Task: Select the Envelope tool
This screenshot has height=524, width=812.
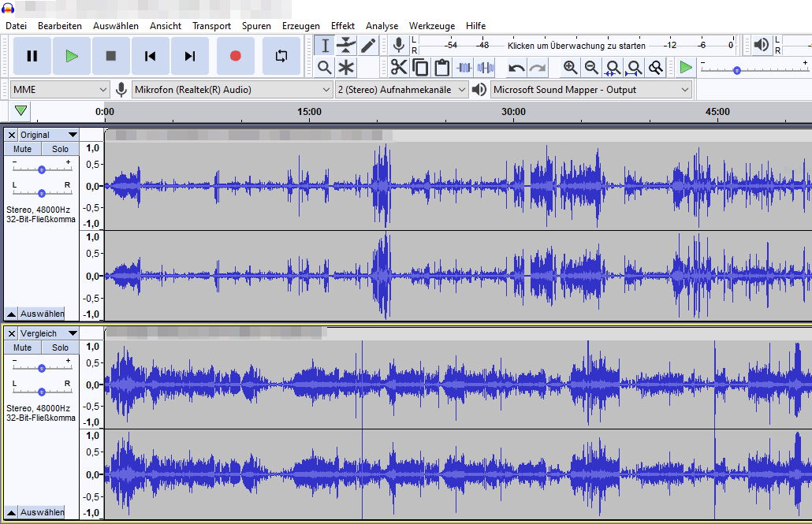Action: coord(346,46)
